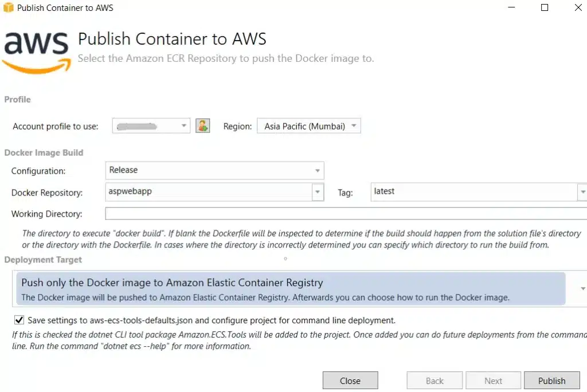Click the add account profile icon

pyautogui.click(x=202, y=126)
